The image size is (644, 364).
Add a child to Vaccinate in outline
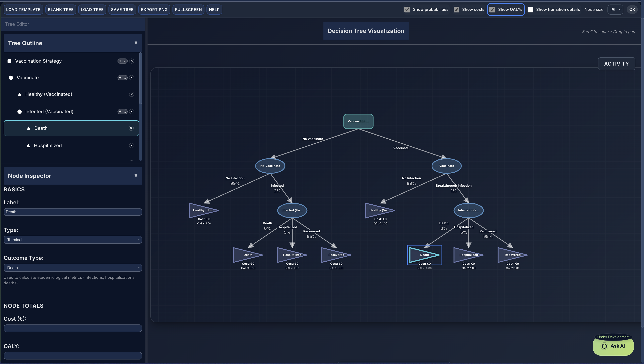120,78
